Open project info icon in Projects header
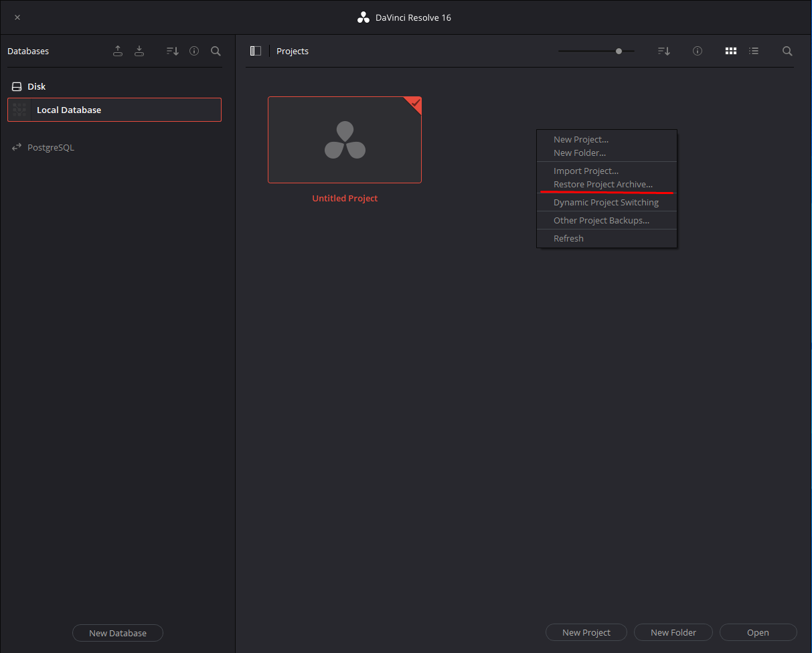Image resolution: width=812 pixels, height=653 pixels. [x=698, y=51]
